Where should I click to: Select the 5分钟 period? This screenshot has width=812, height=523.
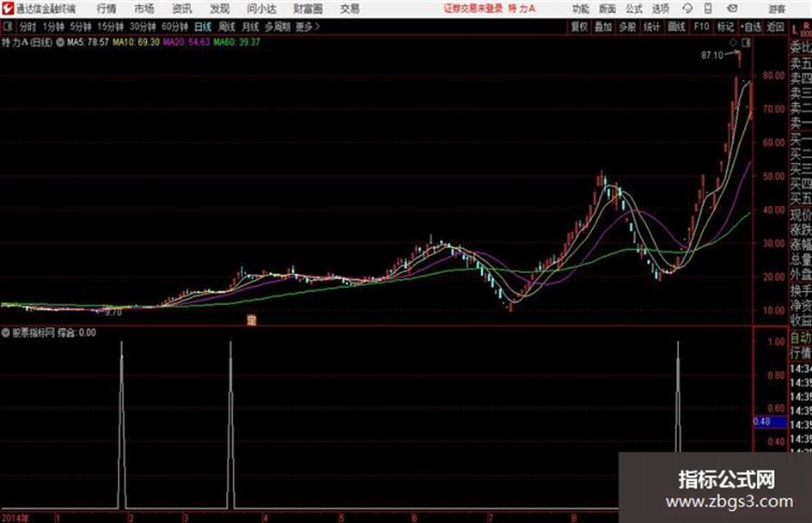[81, 27]
